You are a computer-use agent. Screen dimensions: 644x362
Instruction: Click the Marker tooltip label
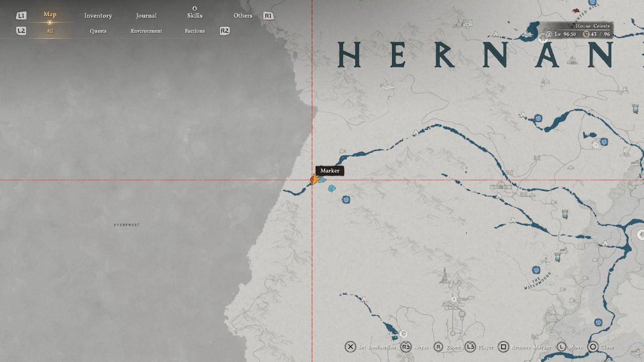[x=330, y=171]
